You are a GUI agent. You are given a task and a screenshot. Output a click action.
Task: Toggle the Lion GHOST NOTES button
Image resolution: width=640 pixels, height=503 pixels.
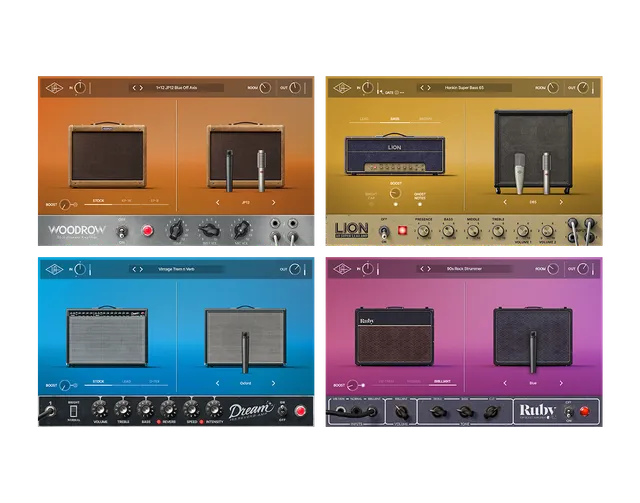420,204
